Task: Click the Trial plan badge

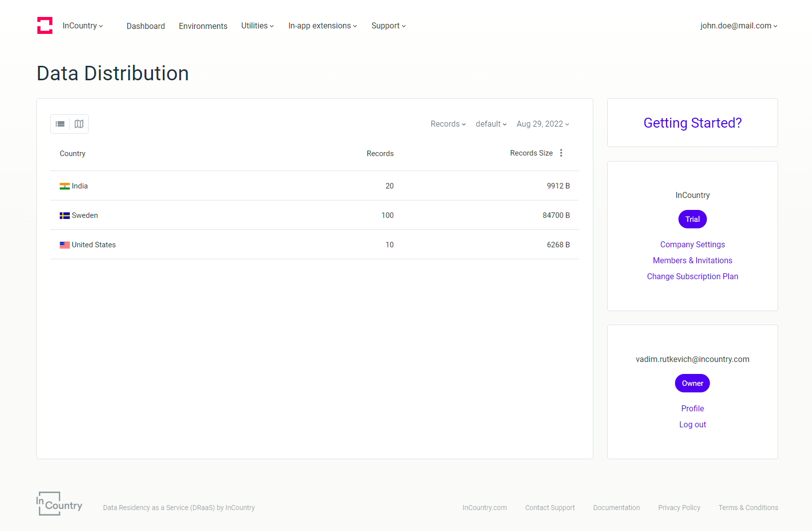Action: click(x=692, y=219)
